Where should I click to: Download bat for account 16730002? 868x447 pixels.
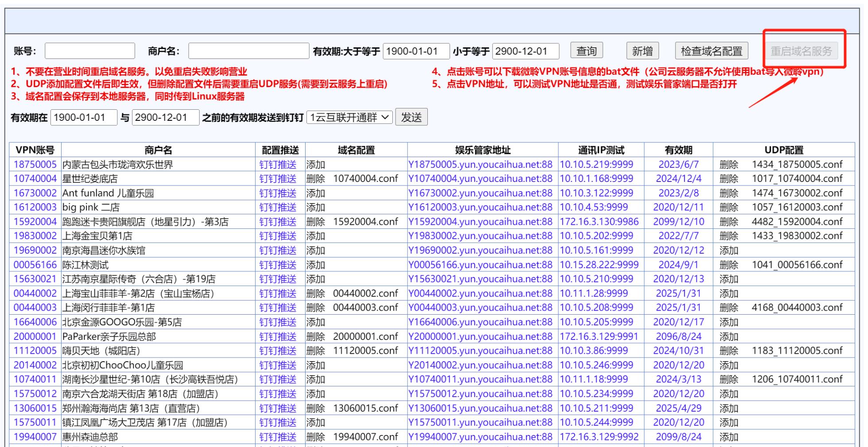click(x=35, y=193)
